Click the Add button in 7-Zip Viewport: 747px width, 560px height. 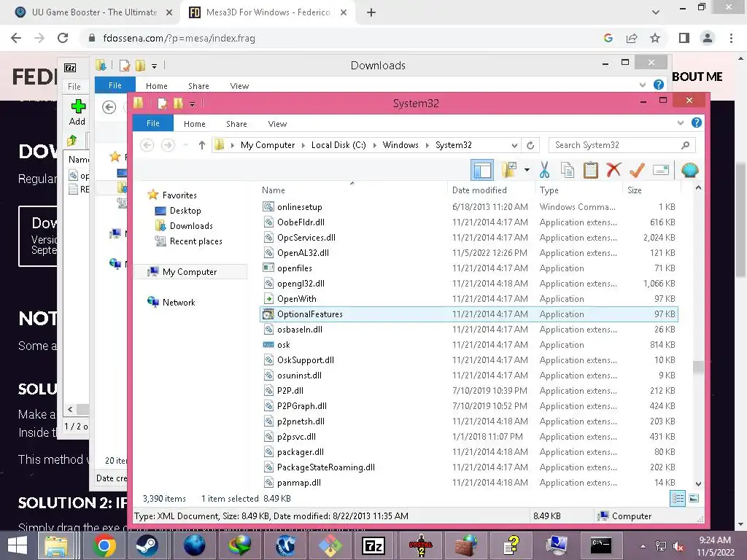(77, 112)
